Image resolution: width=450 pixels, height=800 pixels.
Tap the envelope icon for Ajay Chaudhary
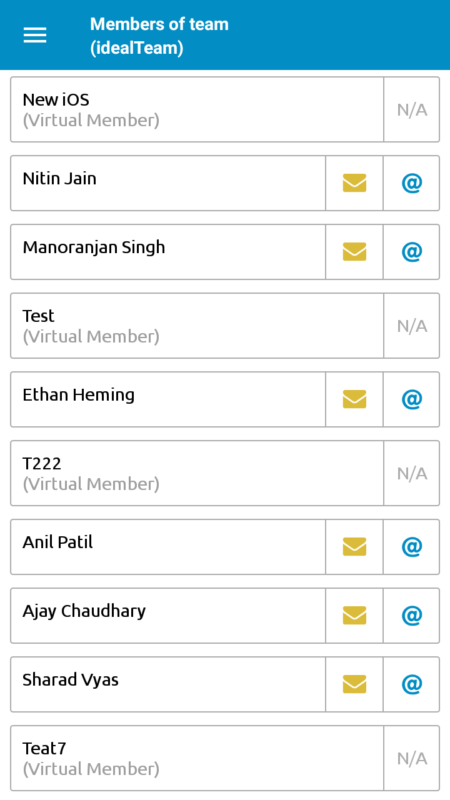point(354,616)
